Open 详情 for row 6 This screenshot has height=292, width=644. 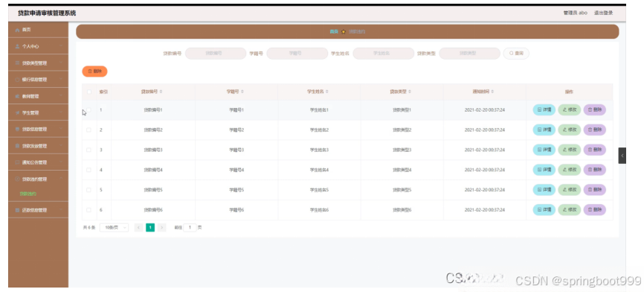pos(544,210)
